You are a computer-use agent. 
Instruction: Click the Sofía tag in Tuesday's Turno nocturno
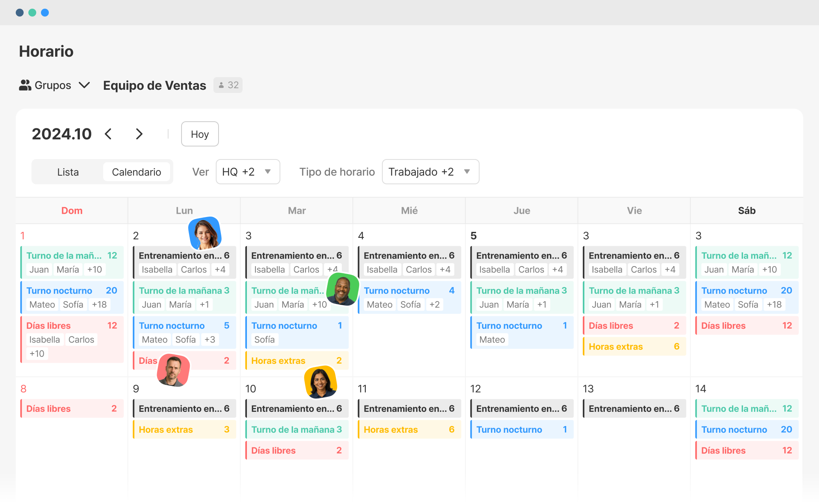264,339
